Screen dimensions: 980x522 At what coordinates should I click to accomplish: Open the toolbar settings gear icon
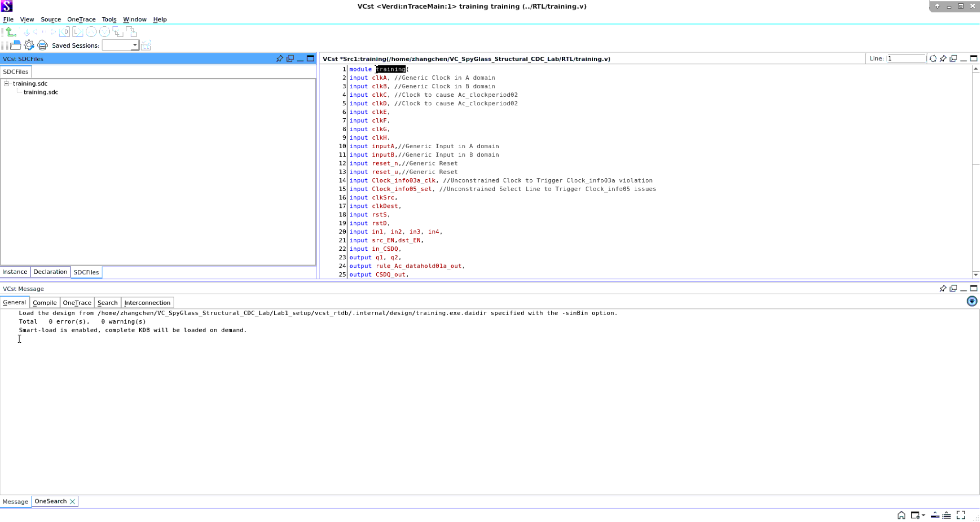(29, 45)
